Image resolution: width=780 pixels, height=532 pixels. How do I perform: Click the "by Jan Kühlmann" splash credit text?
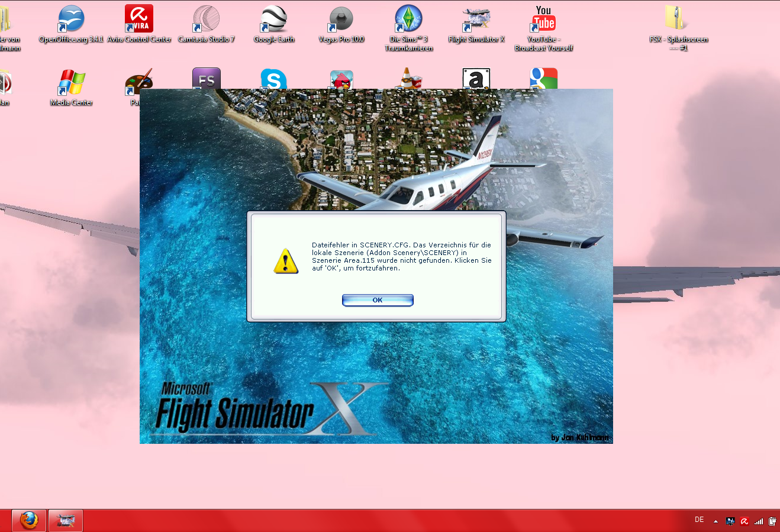tap(579, 437)
